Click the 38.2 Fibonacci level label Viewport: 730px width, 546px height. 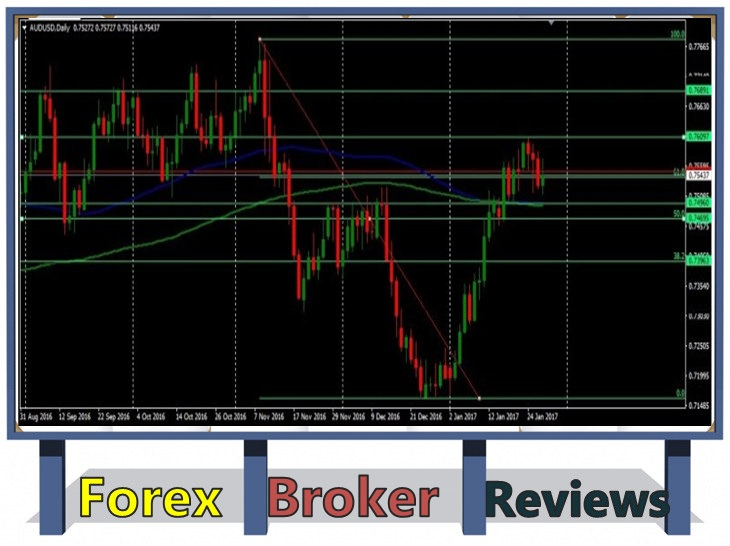click(676, 256)
